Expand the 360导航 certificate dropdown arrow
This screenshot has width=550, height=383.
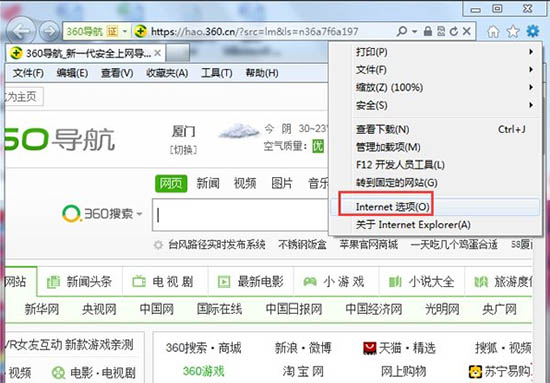click(125, 32)
